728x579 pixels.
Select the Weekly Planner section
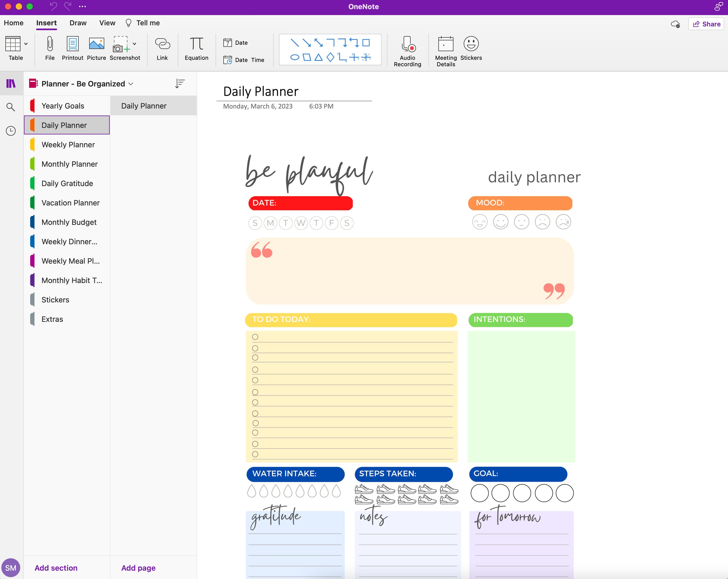click(x=68, y=144)
